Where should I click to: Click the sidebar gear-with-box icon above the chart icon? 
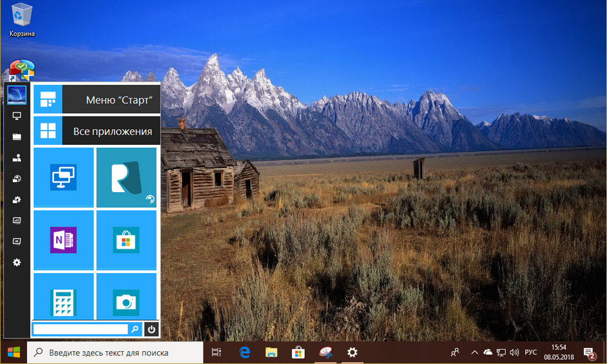click(x=17, y=200)
